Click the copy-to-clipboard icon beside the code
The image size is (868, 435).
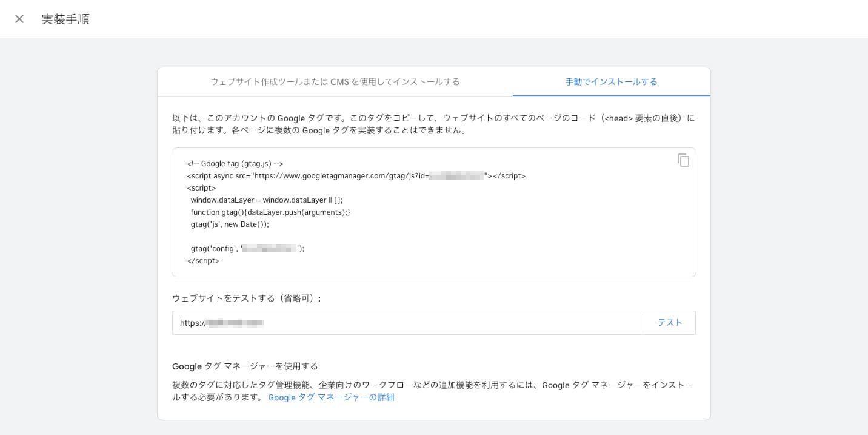coord(684,161)
